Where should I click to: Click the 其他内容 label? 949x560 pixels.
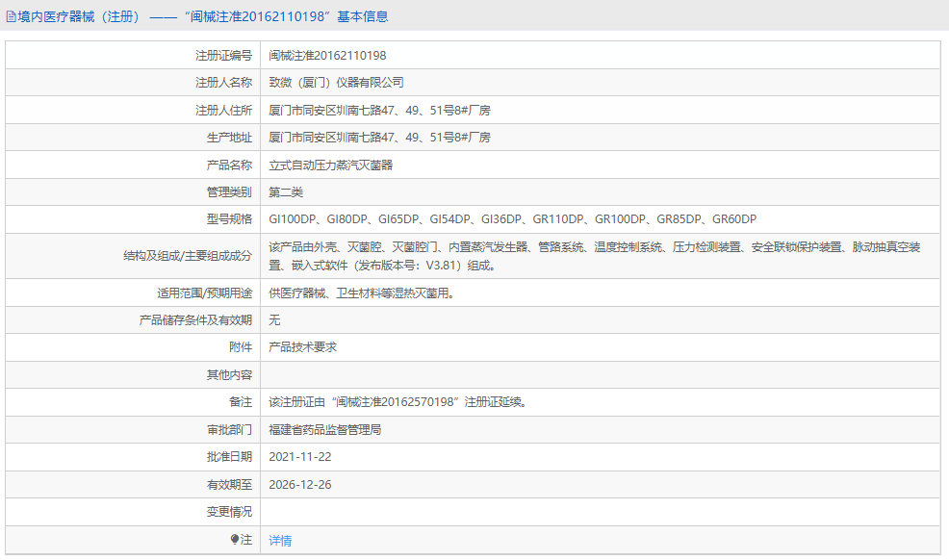tap(229, 375)
